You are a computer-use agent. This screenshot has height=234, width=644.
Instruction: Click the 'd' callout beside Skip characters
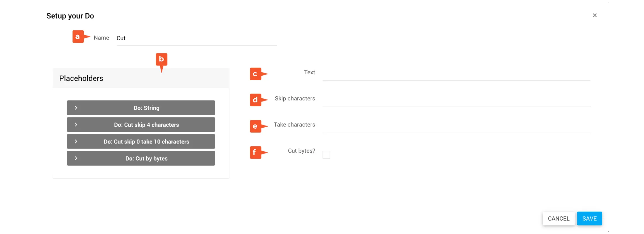tap(255, 100)
